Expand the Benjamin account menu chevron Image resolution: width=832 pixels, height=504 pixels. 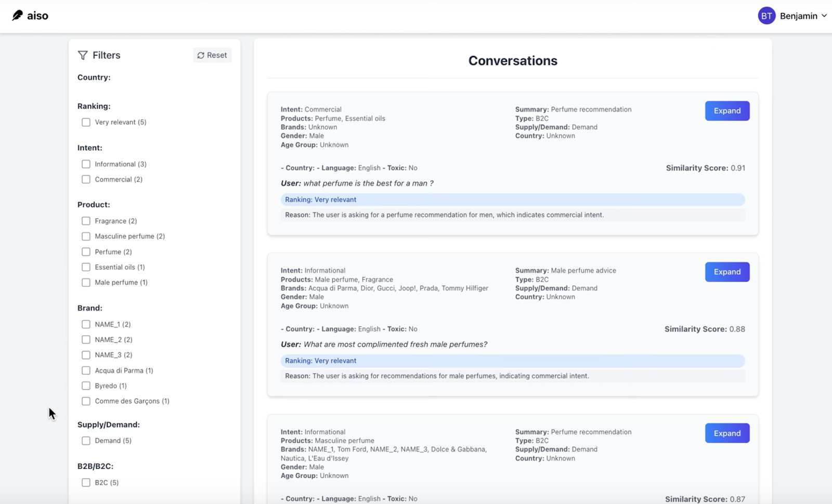[x=824, y=16]
